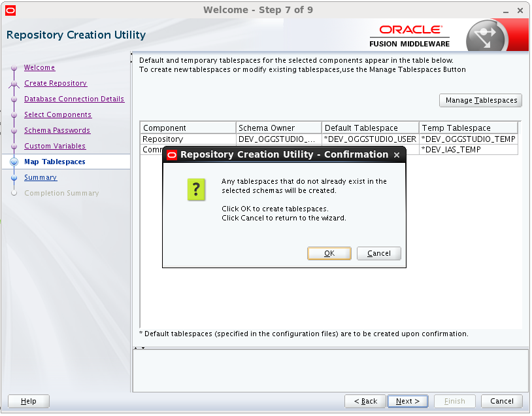
Task: Click the Oracle Fusion Middleware logo
Action: pos(409,36)
